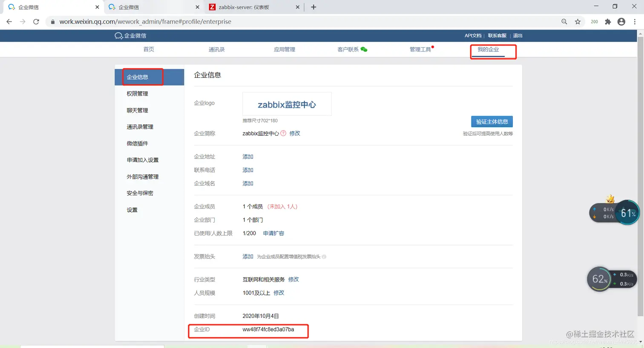Open the zoom magnifier icon in address bar
This screenshot has width=644, height=348.
(564, 22)
